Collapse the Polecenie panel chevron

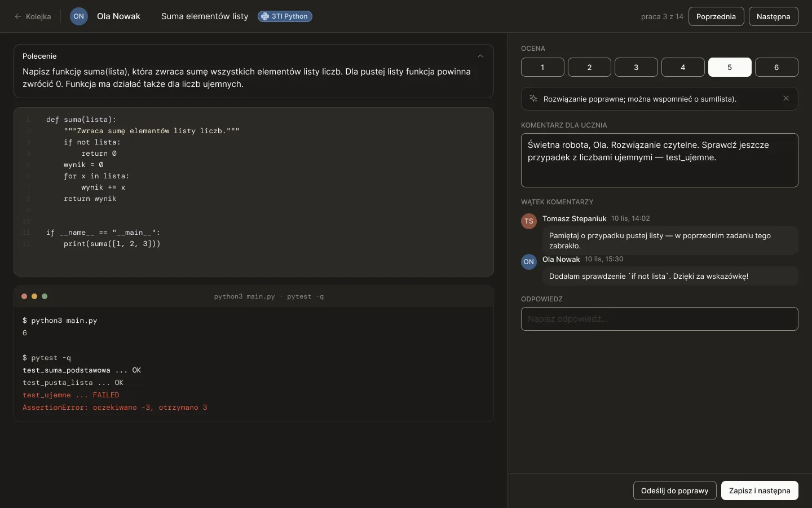[x=480, y=56]
